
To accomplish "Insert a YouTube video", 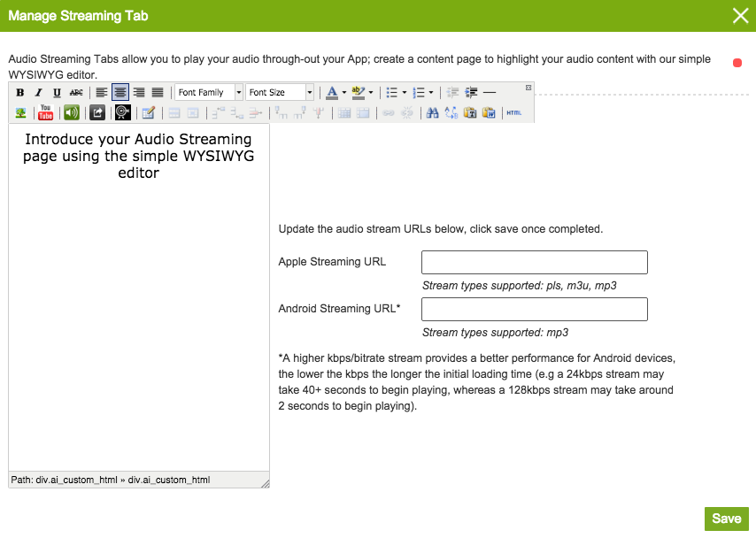I will tap(46, 112).
